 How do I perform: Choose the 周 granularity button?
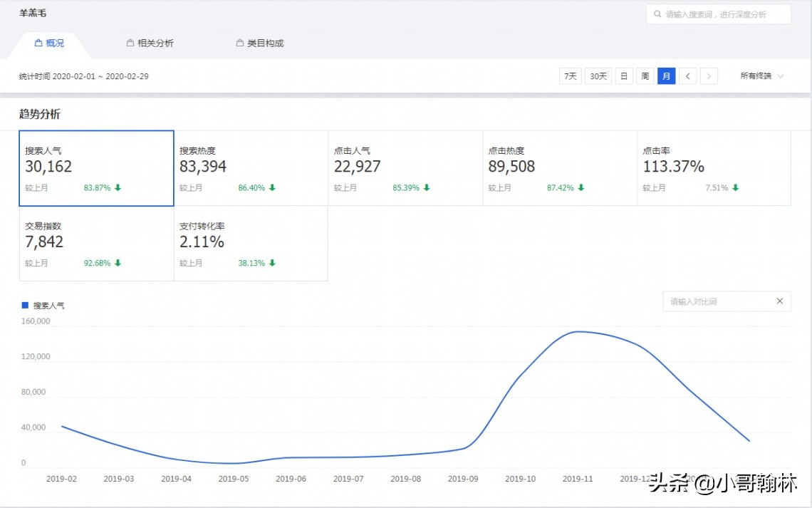coord(645,76)
